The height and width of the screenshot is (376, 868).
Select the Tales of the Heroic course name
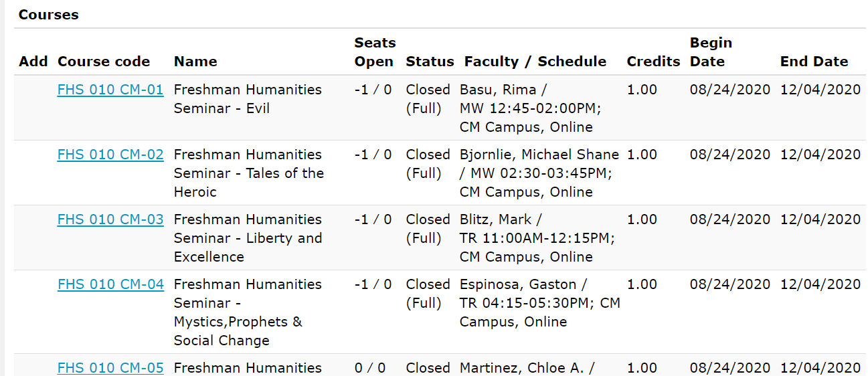(249, 173)
